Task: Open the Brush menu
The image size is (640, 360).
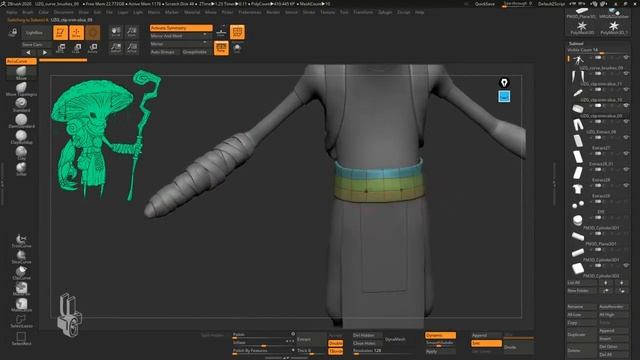Action: [28, 12]
